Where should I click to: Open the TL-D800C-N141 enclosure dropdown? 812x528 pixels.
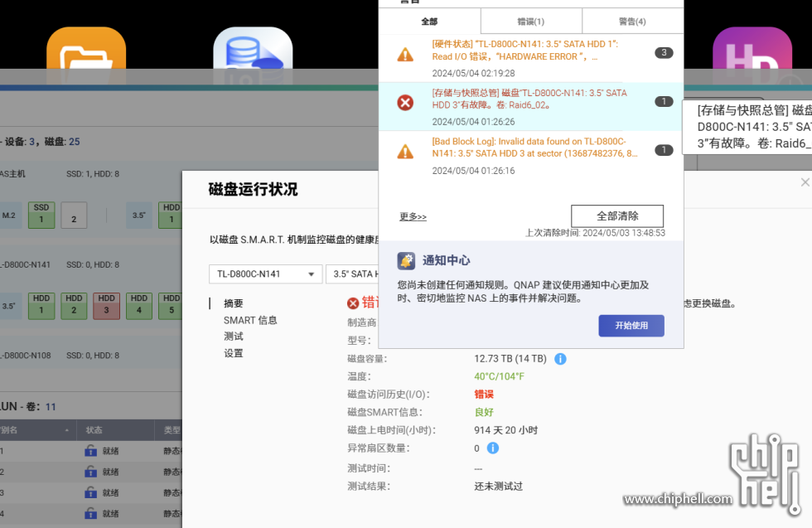266,274
